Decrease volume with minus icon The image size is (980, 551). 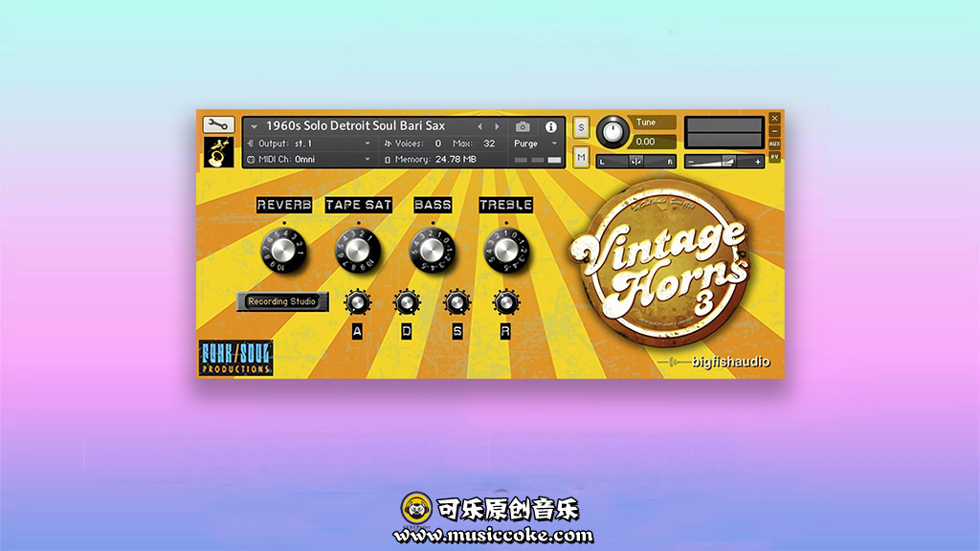pos(691,162)
